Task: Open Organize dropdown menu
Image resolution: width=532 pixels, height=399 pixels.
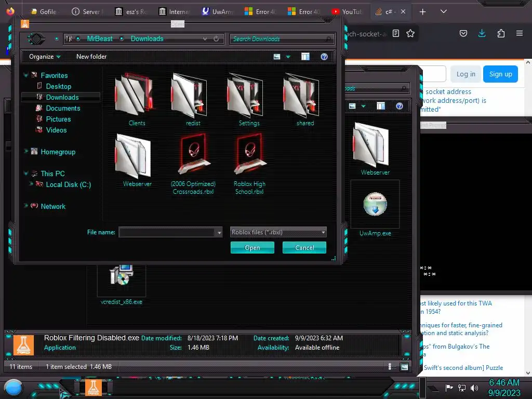Action: (x=45, y=57)
